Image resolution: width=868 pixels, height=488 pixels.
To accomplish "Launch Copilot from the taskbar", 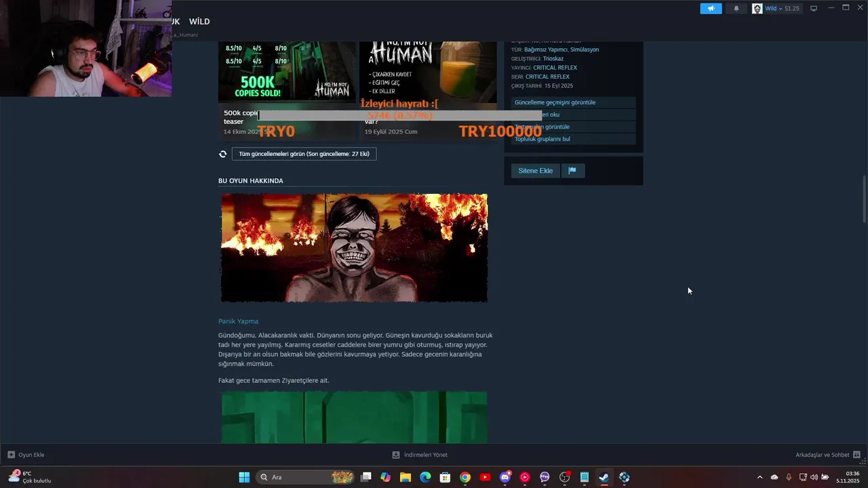I will pos(386,477).
